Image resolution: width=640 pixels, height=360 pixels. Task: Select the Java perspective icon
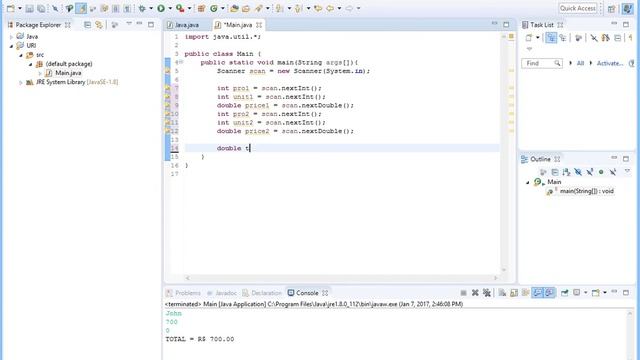click(x=627, y=8)
